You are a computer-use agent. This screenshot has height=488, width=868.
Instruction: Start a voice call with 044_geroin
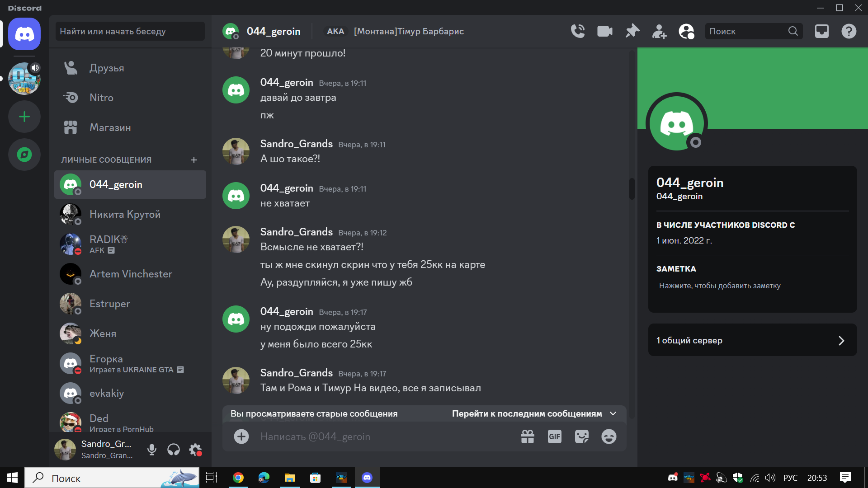pyautogui.click(x=578, y=31)
